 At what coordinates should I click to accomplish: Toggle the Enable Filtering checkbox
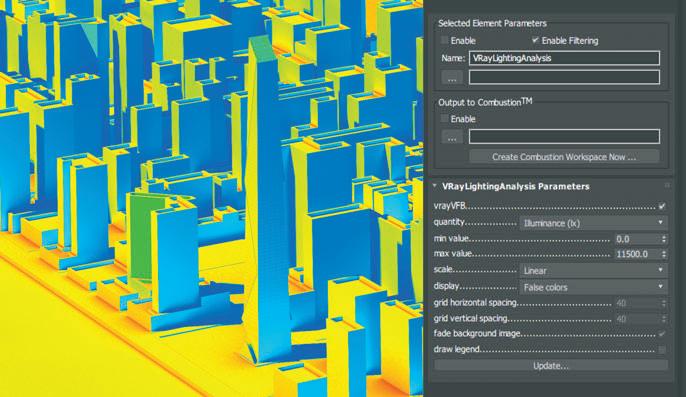[x=535, y=40]
